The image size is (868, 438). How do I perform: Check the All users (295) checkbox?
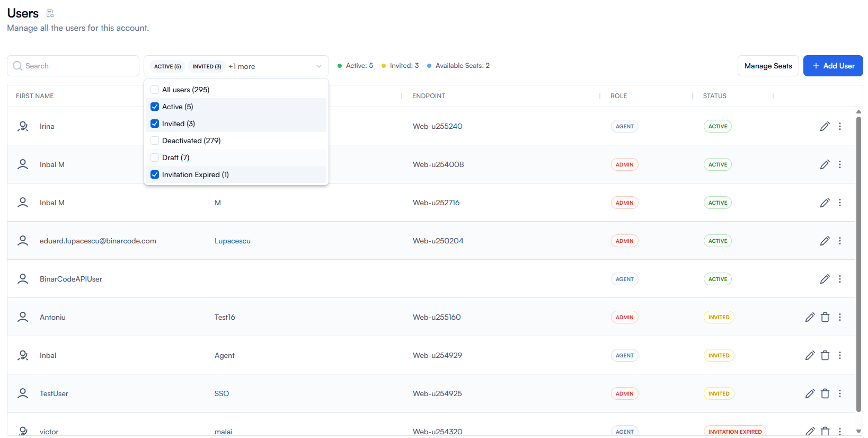(155, 90)
